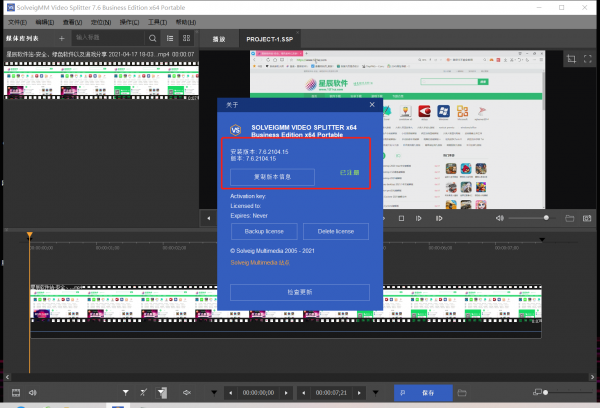Open the 查看 menu
600x408 pixels.
pos(72,22)
